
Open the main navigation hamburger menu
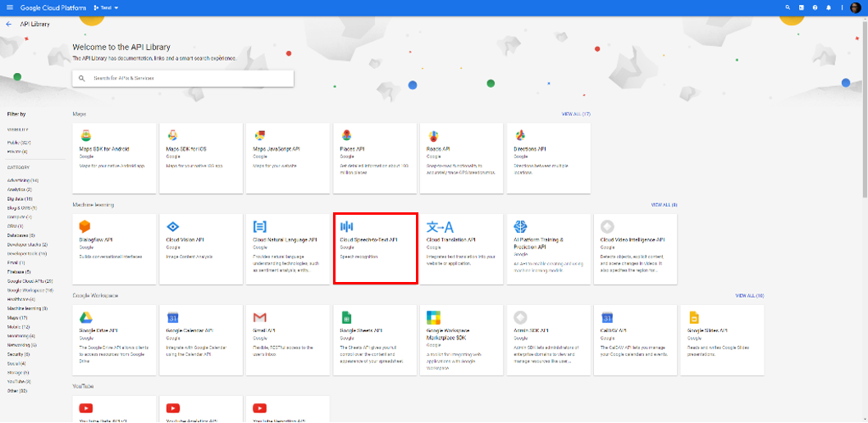click(9, 7)
